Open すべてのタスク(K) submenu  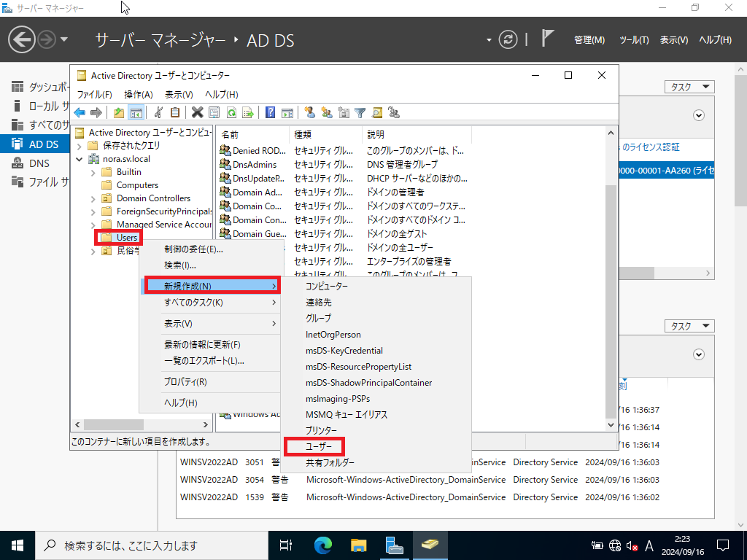point(211,303)
